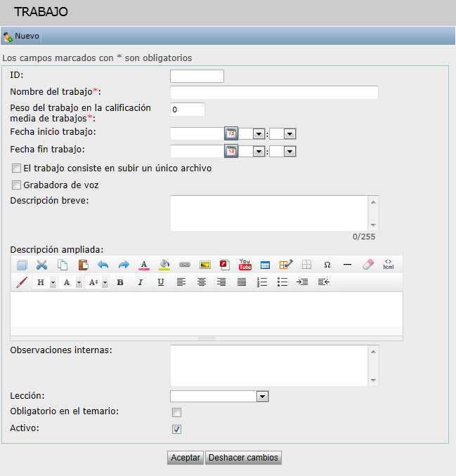Insert special character Omega icon
The height and width of the screenshot is (476, 456).
click(327, 265)
